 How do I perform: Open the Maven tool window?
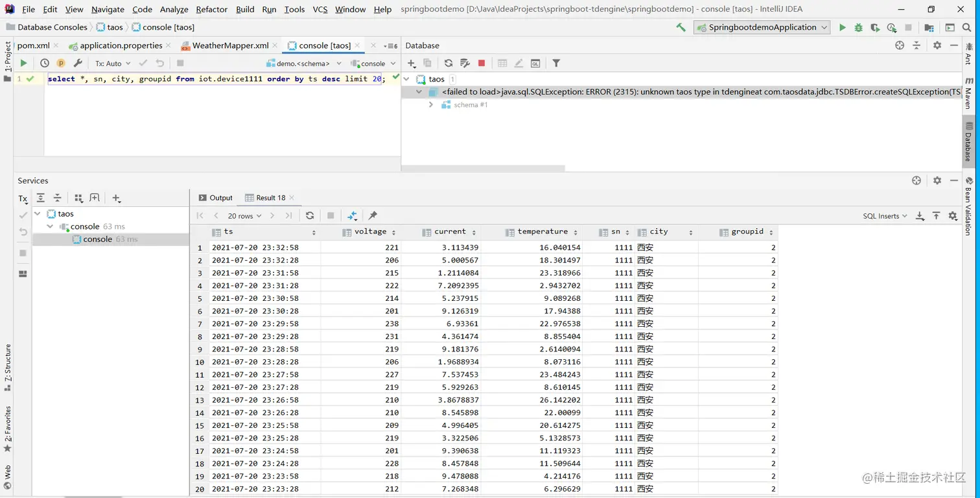[x=969, y=93]
